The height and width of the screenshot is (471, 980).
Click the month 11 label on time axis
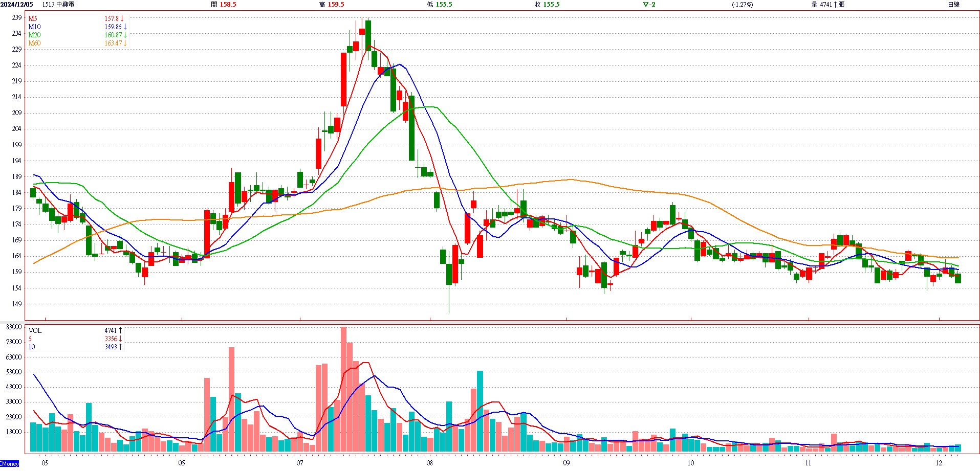(x=809, y=463)
